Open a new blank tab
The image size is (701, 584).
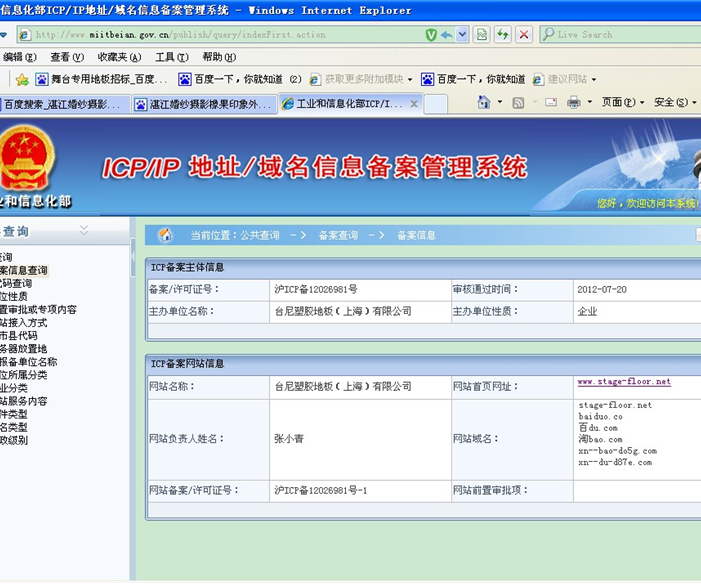(435, 104)
